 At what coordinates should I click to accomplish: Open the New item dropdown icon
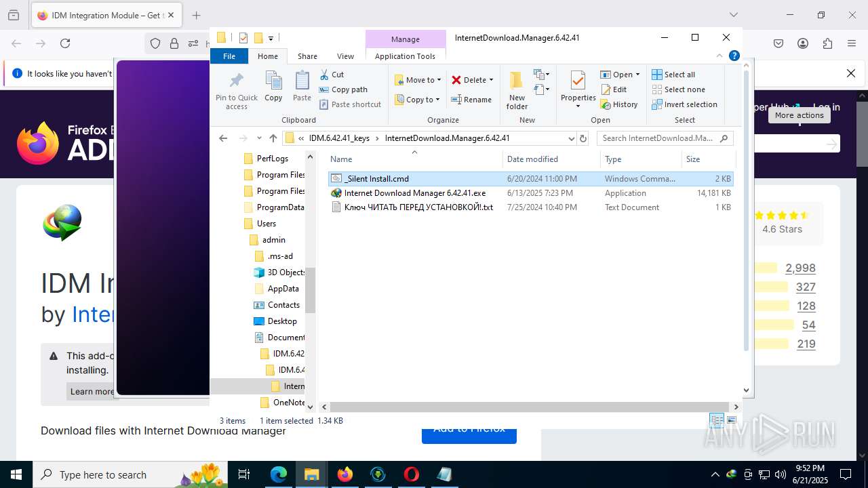tap(541, 75)
